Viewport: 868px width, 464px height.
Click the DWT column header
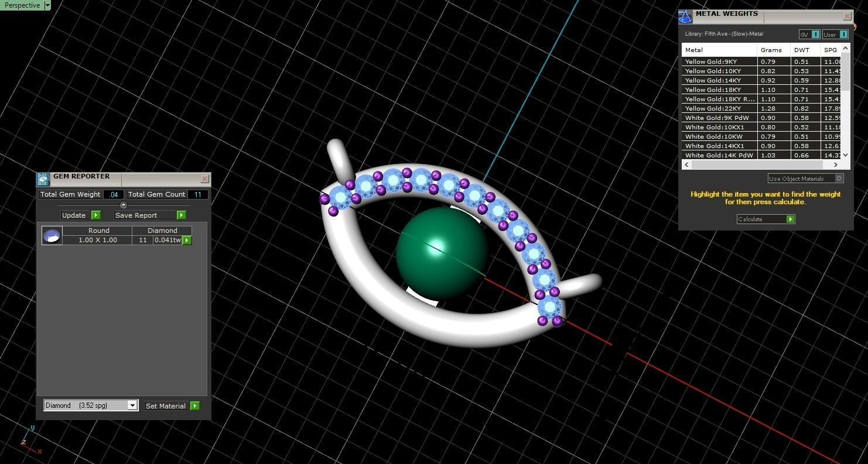tap(805, 50)
